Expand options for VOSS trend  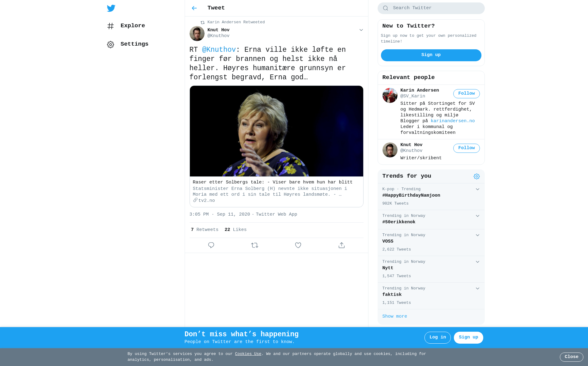[x=477, y=235]
